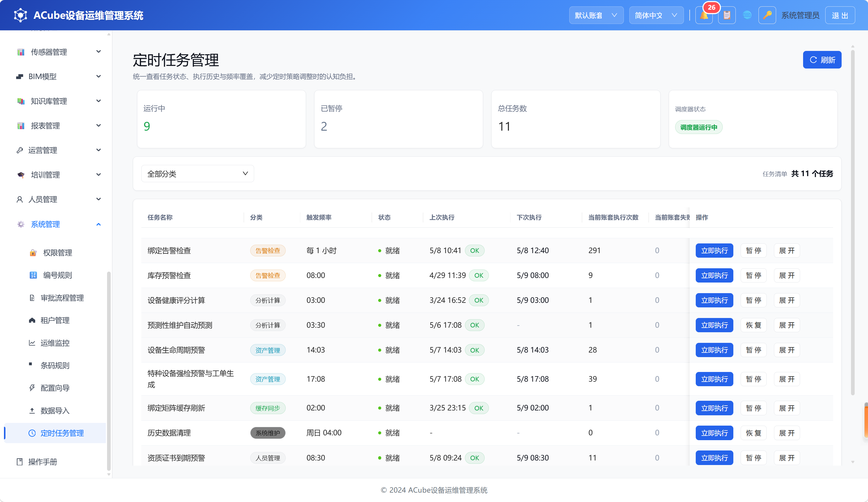This screenshot has width=868, height=502.
Task: Resume the 预测性维护自动预测 task
Action: coord(753,325)
